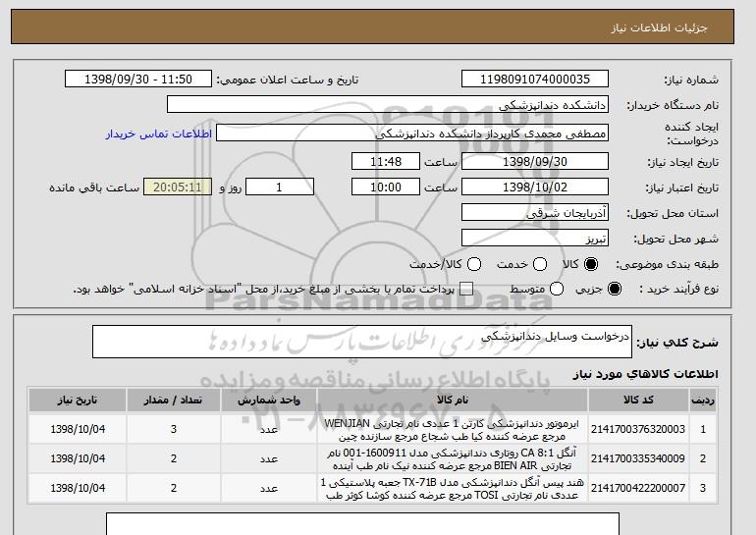756x535 pixels.
Task: Click the WENJIAN airmotor item name
Action: tap(452, 430)
